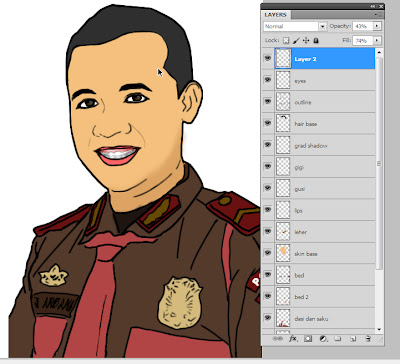Toggle visibility of the bed layer
400x364 pixels.
tap(268, 274)
